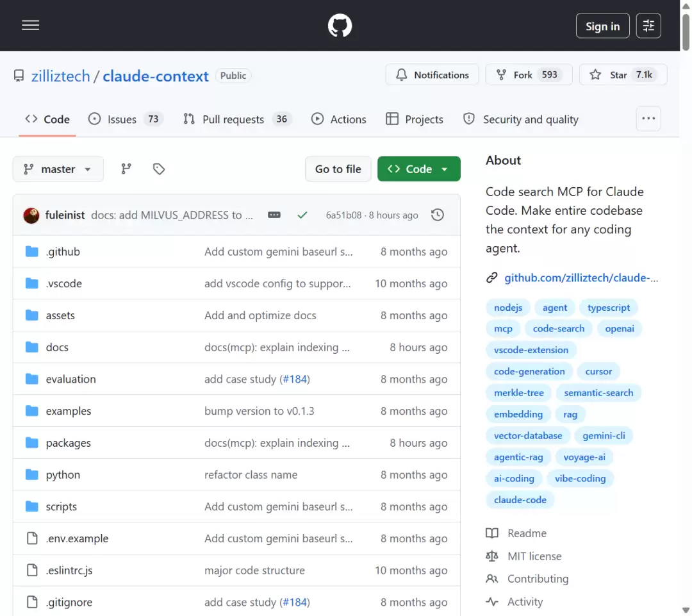Go to GitHub homepage via Octocat logo

click(340, 25)
